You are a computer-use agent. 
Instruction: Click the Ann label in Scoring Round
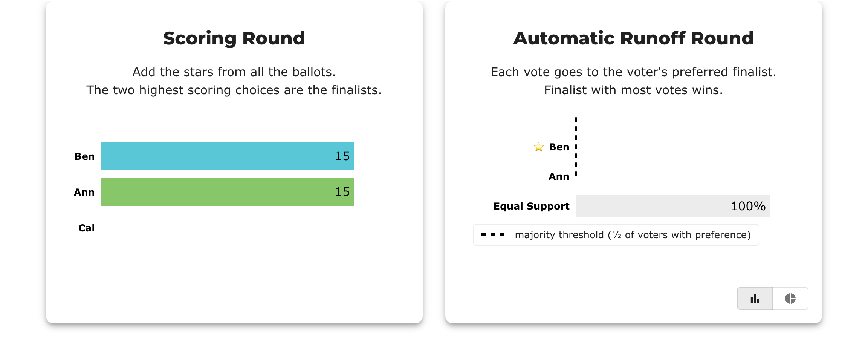point(84,192)
